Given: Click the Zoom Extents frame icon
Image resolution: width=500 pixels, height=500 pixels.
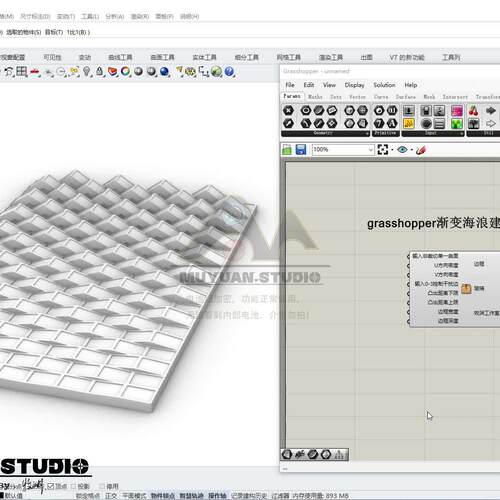Looking at the screenshot, I should pos(383,149).
